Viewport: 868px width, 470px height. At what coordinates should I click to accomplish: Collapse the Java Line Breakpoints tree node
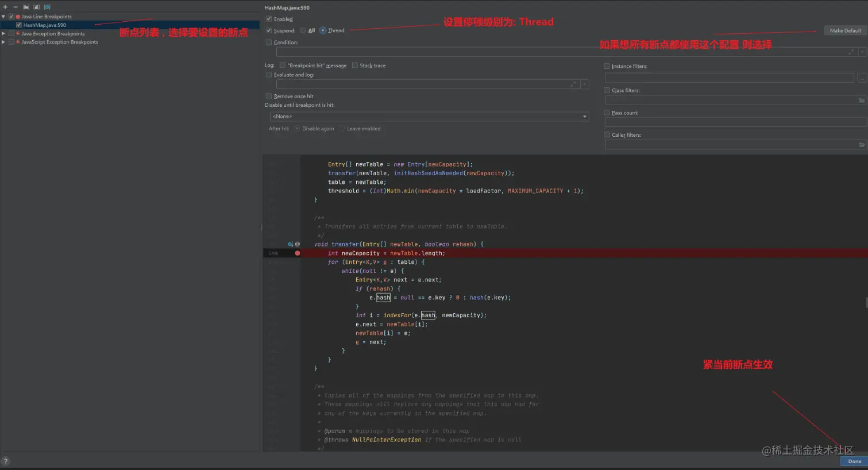coord(3,17)
